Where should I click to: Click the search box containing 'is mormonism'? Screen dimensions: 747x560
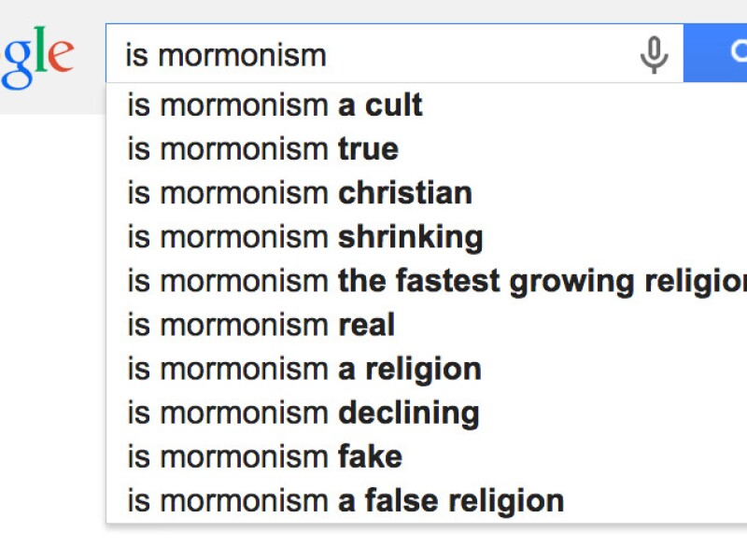[x=373, y=54]
